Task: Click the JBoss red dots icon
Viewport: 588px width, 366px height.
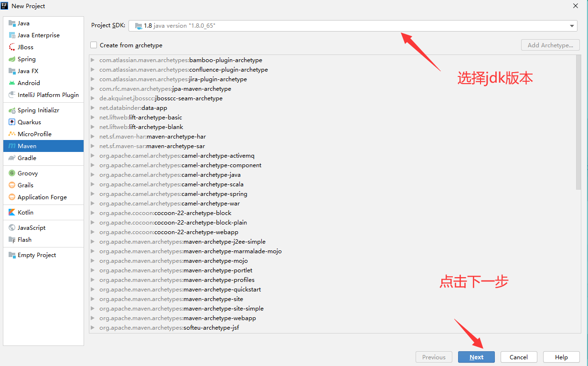Action: [x=12, y=47]
